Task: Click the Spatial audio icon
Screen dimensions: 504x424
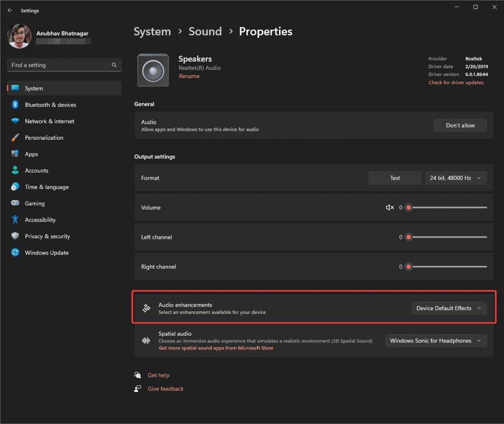Action: click(x=146, y=340)
